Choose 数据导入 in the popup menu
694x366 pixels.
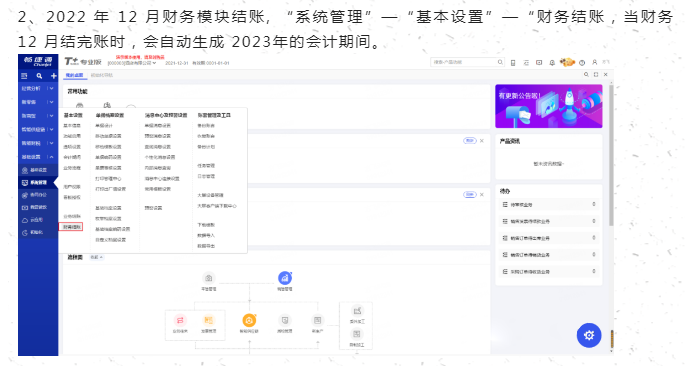point(206,235)
